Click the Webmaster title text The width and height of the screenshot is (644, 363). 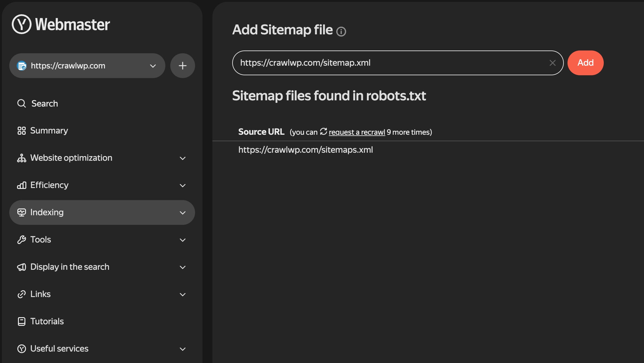[72, 24]
